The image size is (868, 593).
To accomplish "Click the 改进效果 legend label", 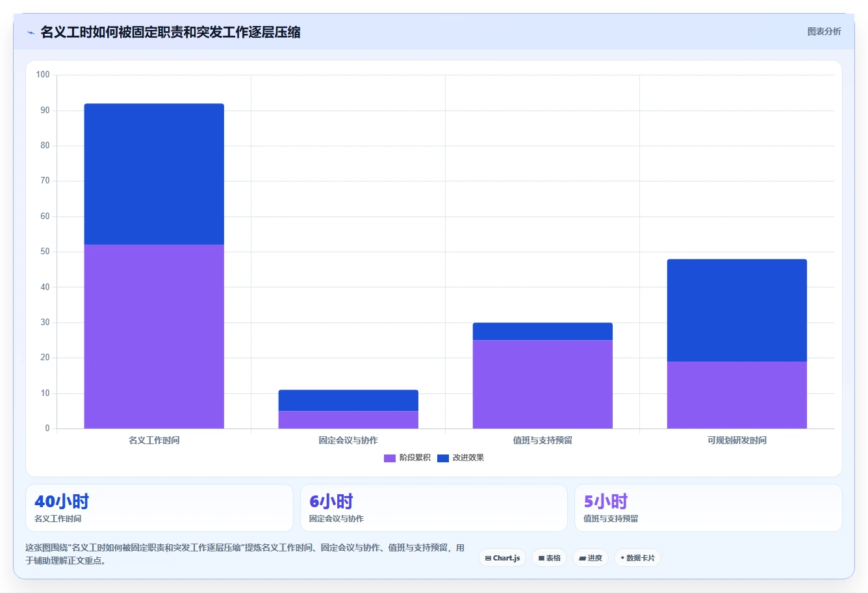I will pyautogui.click(x=468, y=458).
